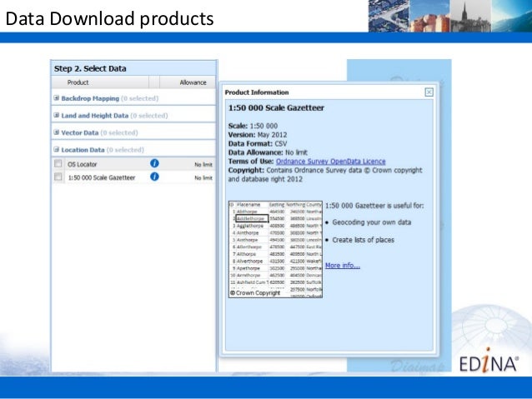Click the Product column header
The image size is (532, 399).
click(x=78, y=82)
